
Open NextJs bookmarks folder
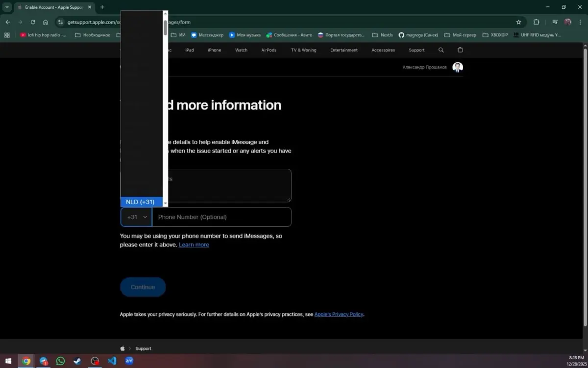[x=383, y=35]
